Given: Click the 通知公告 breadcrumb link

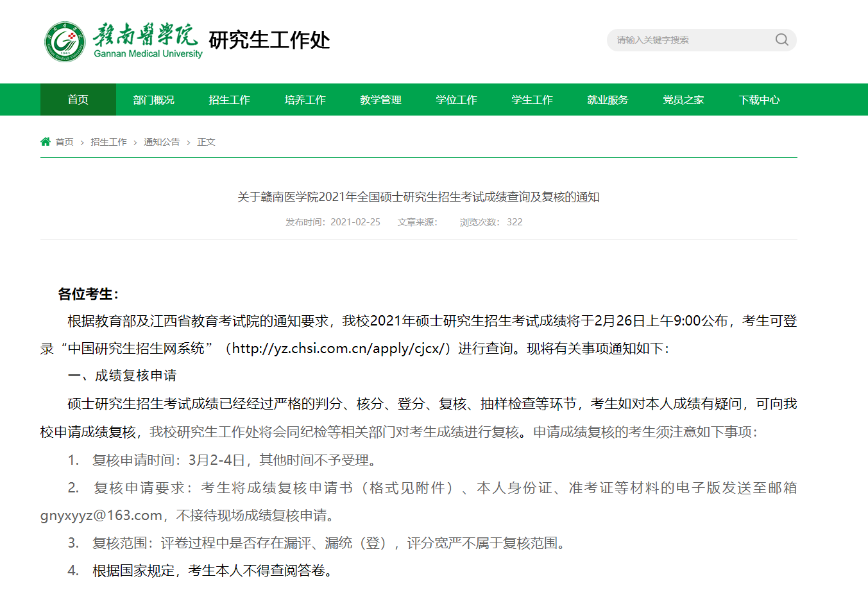Looking at the screenshot, I should click(161, 141).
